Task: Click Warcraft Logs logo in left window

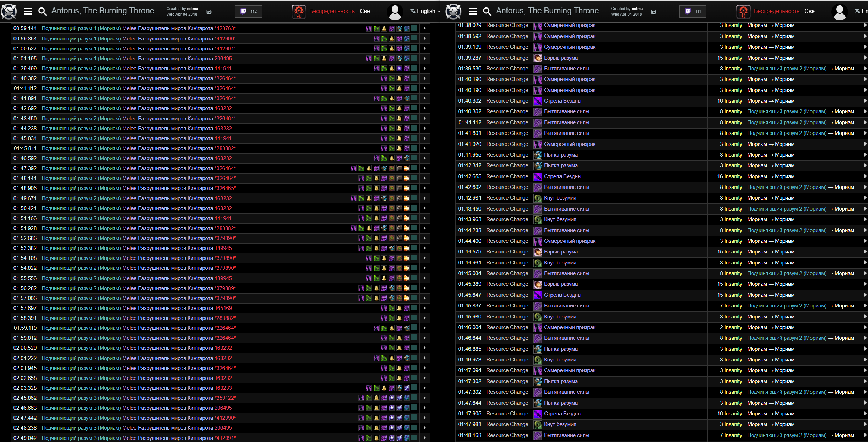Action: pos(9,11)
